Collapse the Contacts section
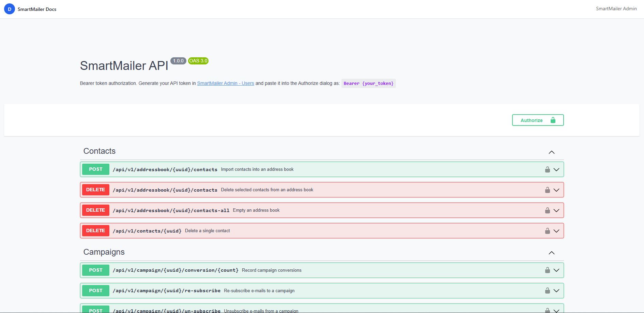 click(x=552, y=152)
